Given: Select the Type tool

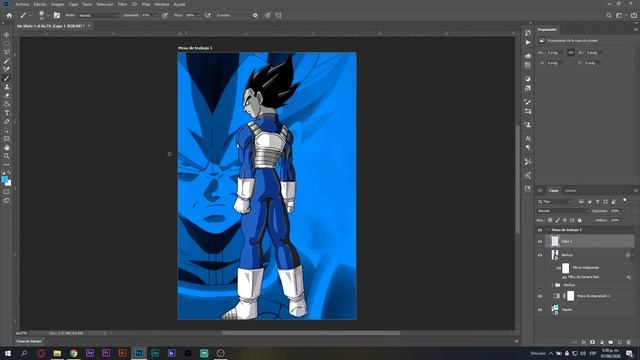Looking at the screenshot, I should (7, 113).
